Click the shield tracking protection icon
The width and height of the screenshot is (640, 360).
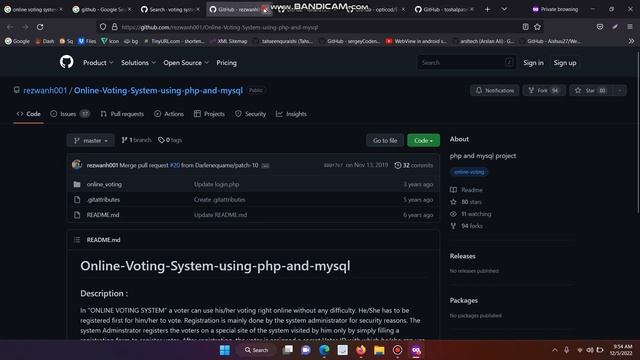point(103,27)
